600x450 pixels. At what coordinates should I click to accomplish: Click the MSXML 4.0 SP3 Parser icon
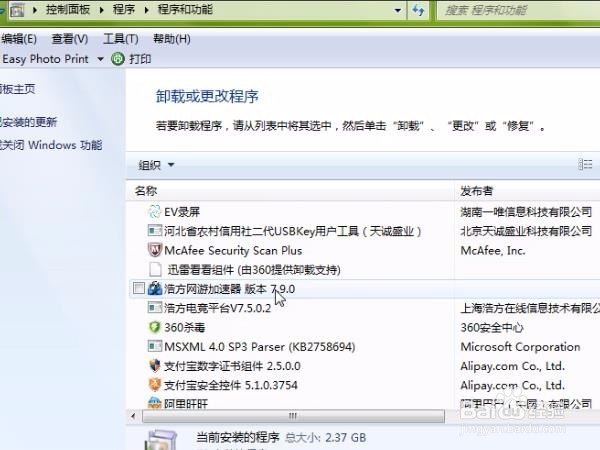click(x=155, y=346)
